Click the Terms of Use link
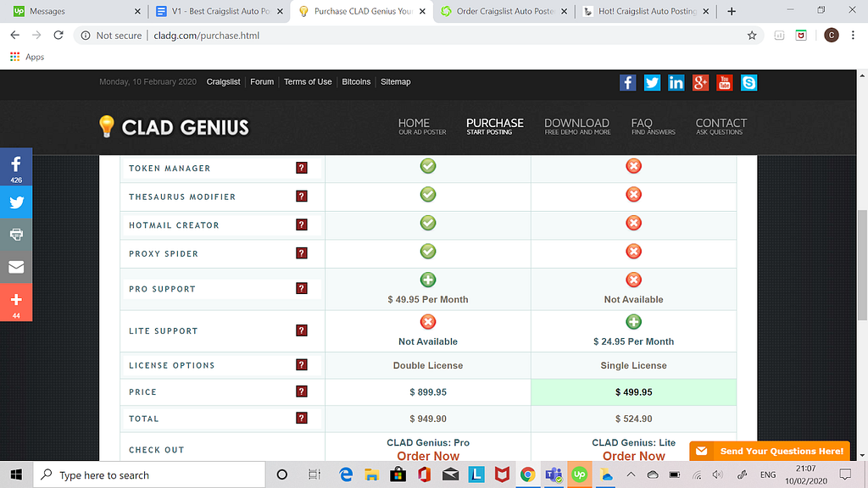This screenshot has height=488, width=868. pyautogui.click(x=308, y=82)
